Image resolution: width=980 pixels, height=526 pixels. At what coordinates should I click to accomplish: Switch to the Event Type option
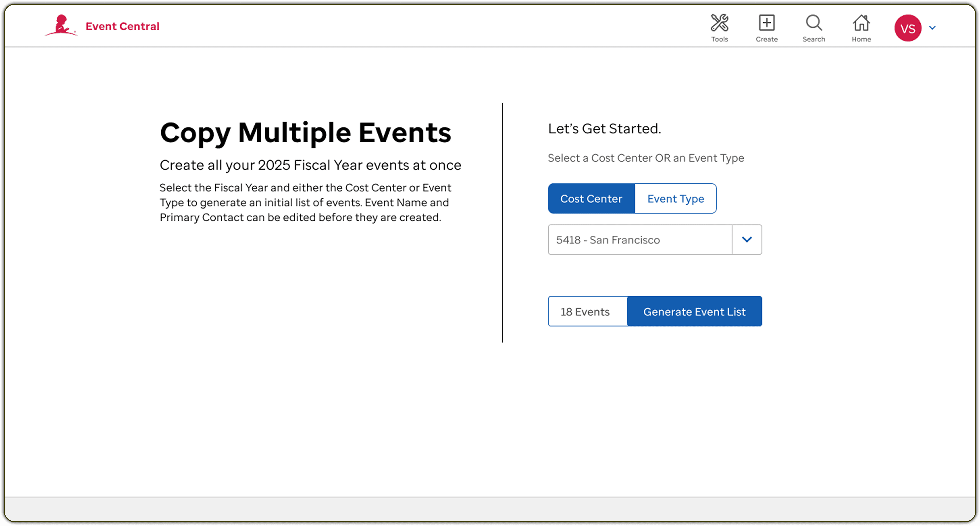(676, 198)
